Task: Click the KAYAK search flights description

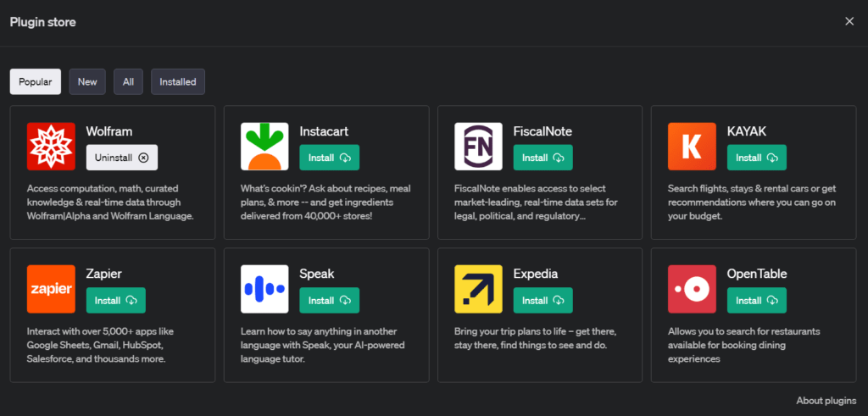Action: pyautogui.click(x=752, y=202)
